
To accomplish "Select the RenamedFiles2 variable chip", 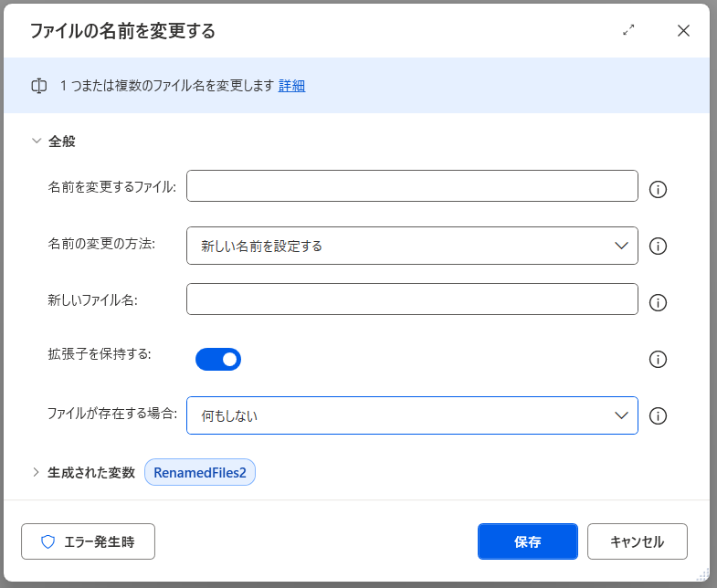I will click(x=200, y=473).
